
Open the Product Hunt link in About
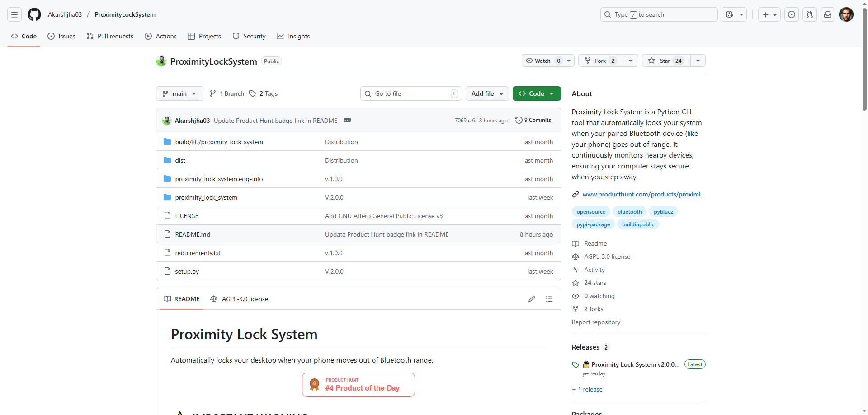pos(643,194)
